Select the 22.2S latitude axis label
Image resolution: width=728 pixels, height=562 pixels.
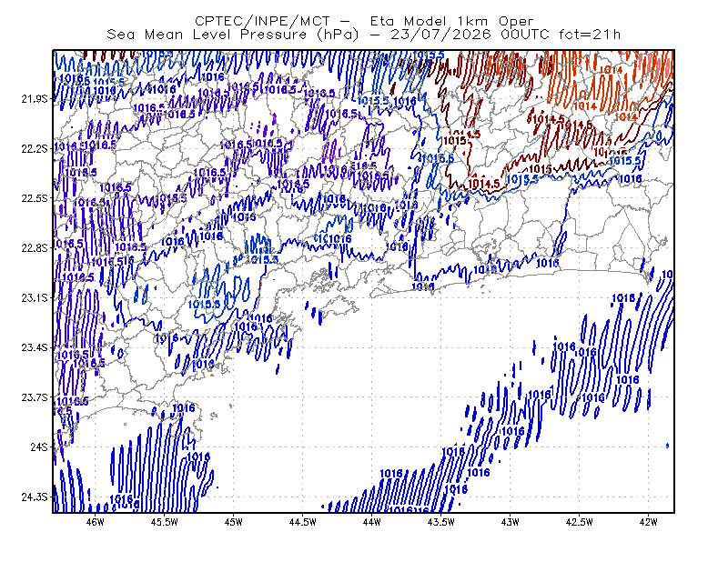pos(35,148)
